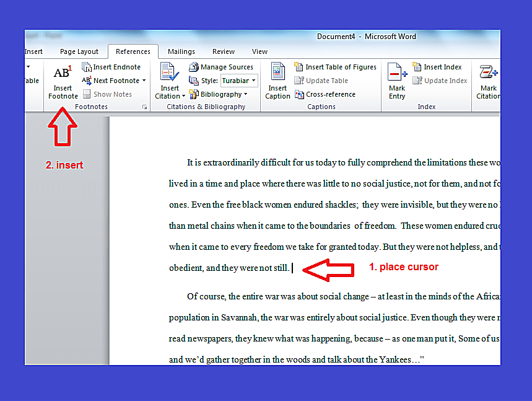This screenshot has width=532, height=401.
Task: Click the Insert Endnote label
Action: 116,67
